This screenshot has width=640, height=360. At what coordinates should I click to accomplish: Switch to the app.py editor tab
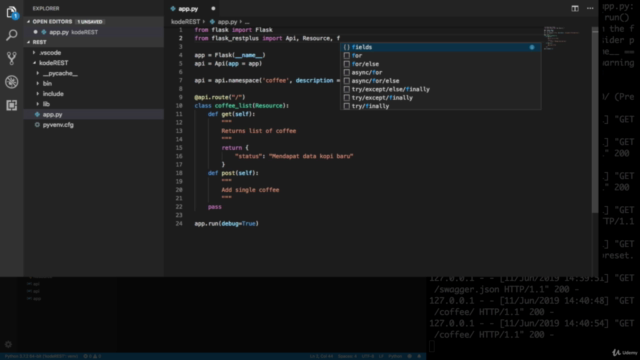(x=192, y=9)
